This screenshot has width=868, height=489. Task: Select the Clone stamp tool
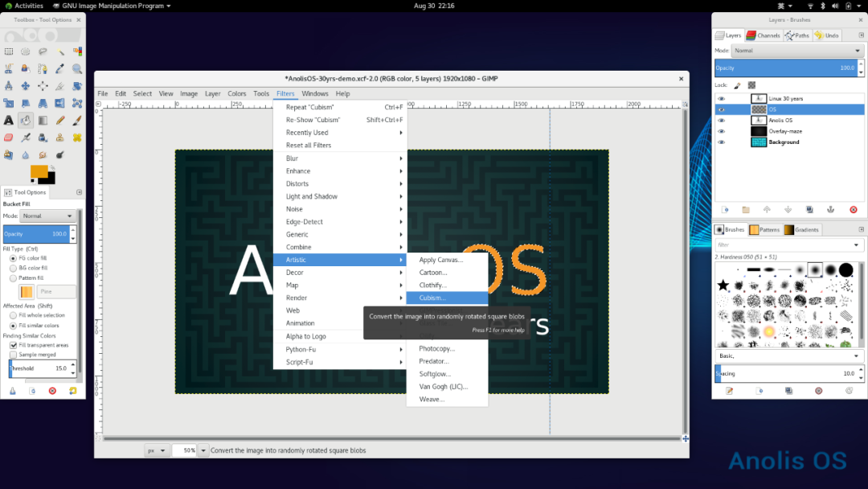[x=59, y=138]
